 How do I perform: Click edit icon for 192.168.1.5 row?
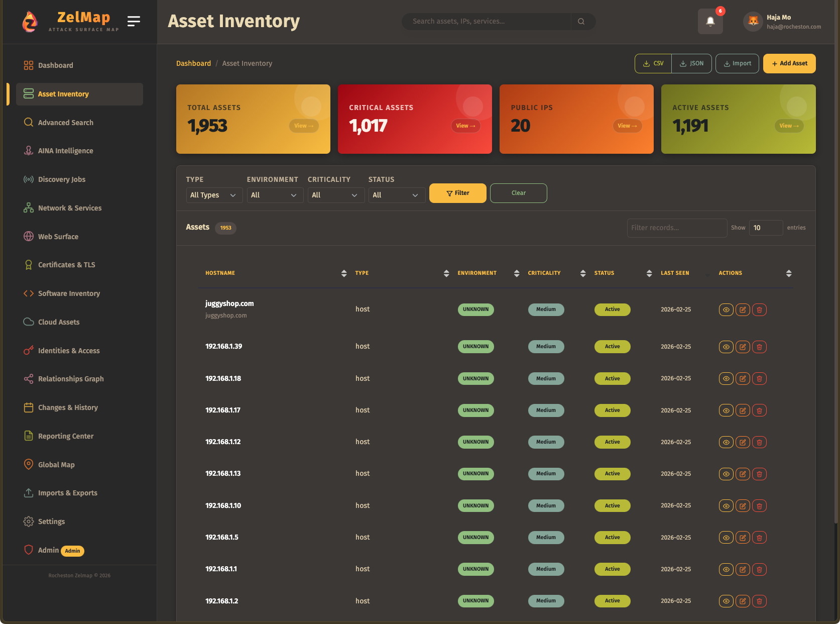tap(743, 538)
